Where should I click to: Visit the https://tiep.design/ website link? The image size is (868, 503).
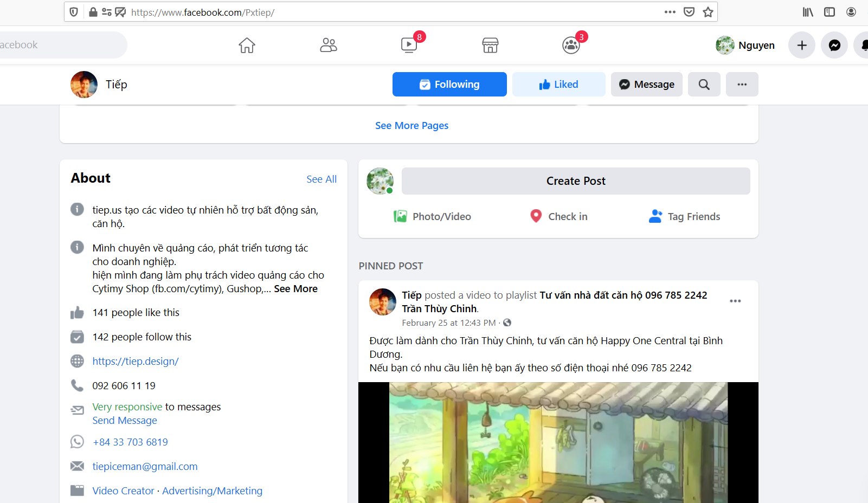click(136, 361)
